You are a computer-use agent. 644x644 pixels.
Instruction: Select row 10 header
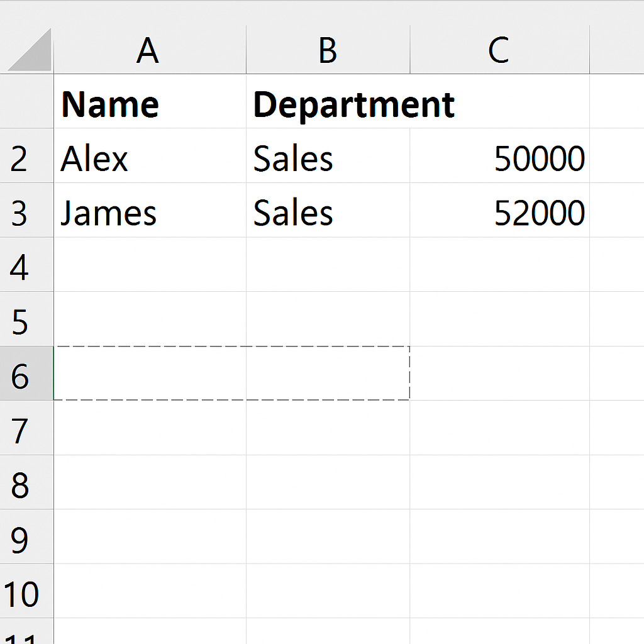coord(22,594)
